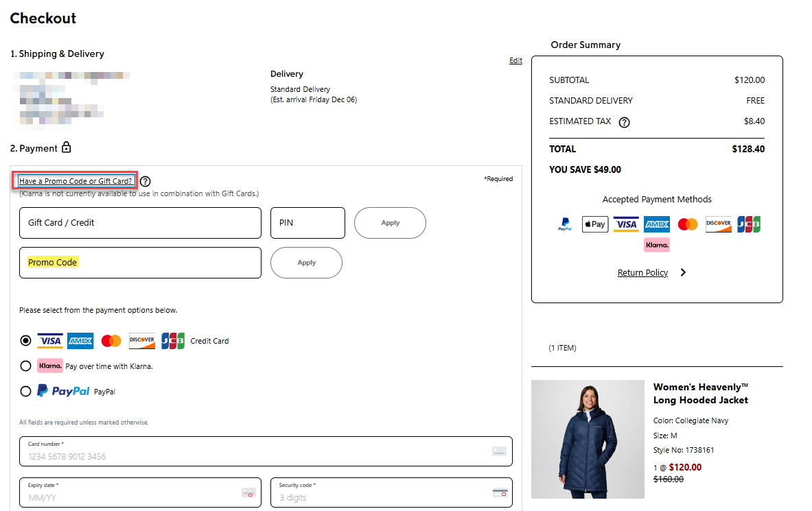Click the Women's Heavenly jacket product thumbnail
The image size is (812, 511).
pos(588,439)
